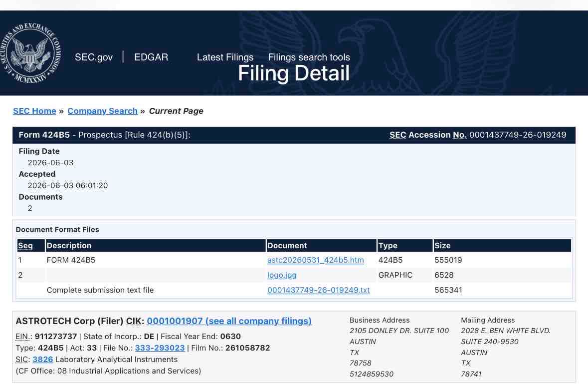
Task: Open SIC code 3826 link
Action: coord(43,360)
